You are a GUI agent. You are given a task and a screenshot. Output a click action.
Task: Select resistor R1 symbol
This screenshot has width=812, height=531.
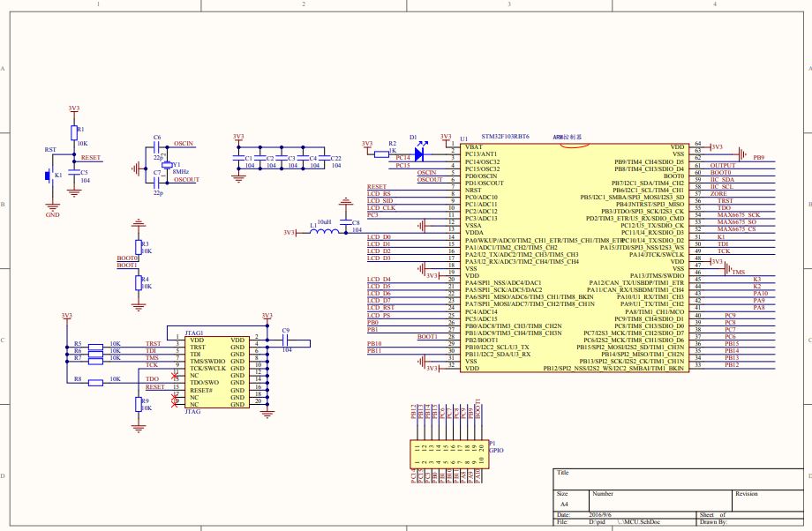(74, 132)
